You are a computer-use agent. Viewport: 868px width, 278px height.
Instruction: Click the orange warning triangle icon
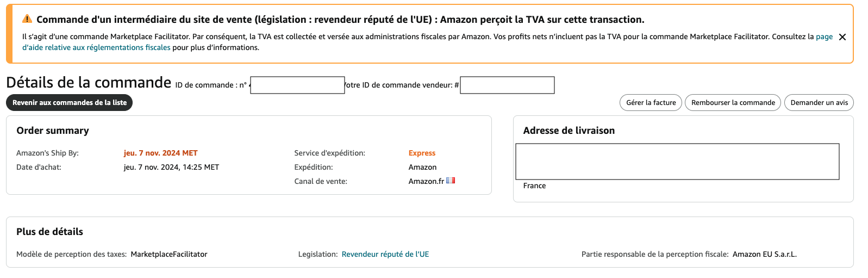pos(27,19)
